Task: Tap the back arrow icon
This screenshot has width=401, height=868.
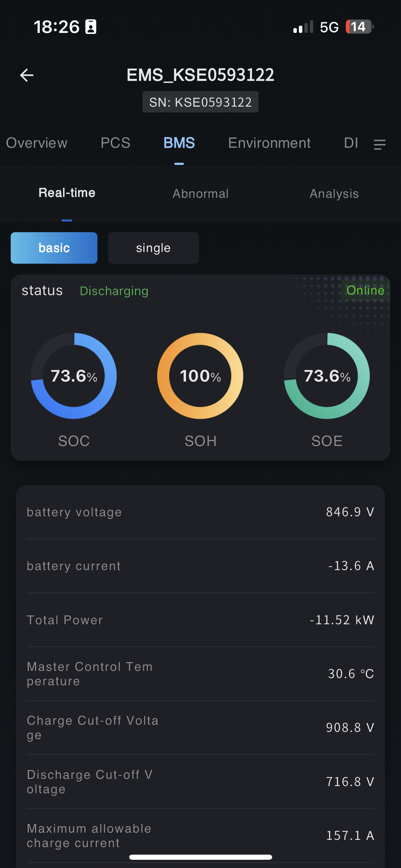Action: 27,75
